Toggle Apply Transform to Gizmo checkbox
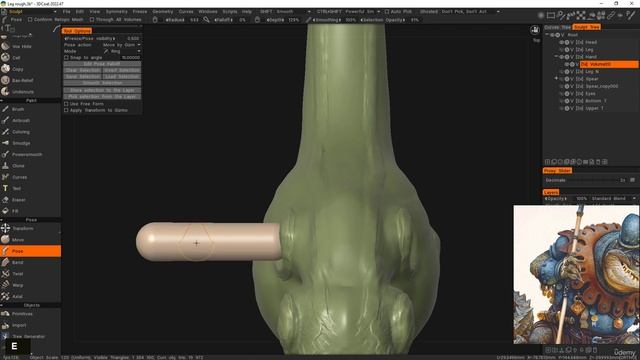Viewport: 640px width, 360px height. click(66, 110)
